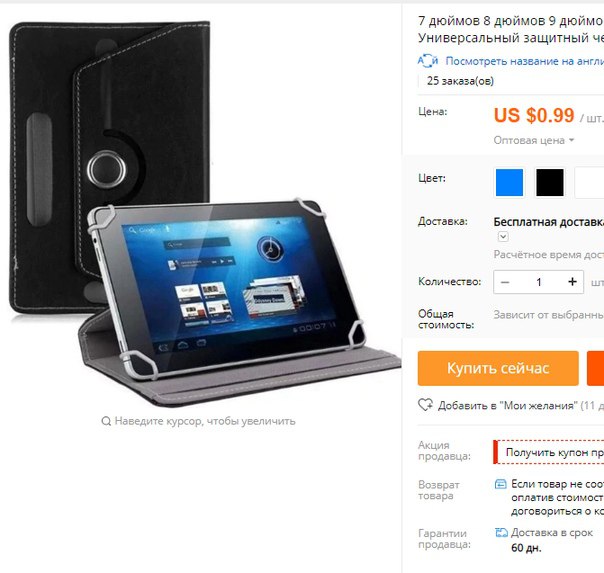Viewport: 604px width, 573px height.
Task: Click the on-time delivery icon near Доставка в срок
Action: coord(501,533)
